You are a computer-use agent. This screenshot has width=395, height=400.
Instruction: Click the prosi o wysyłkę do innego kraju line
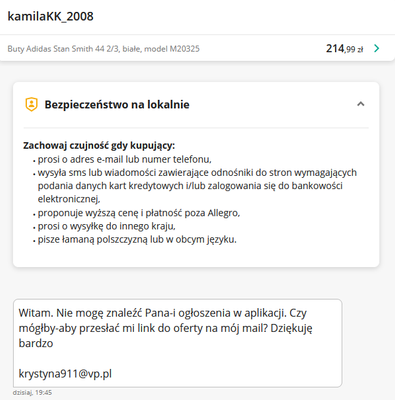[106, 226]
